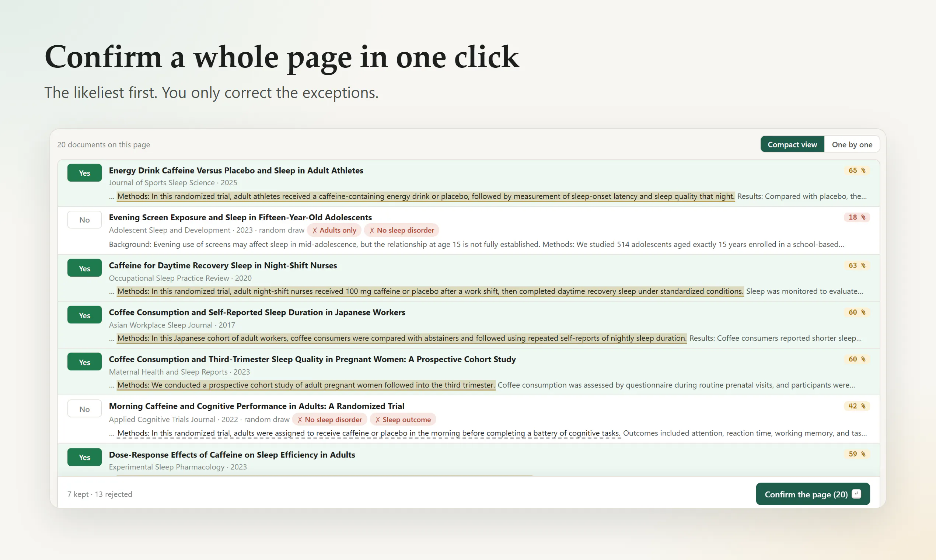Click 60 % badge on Japanese Workers row
The image size is (936, 560).
click(x=857, y=312)
